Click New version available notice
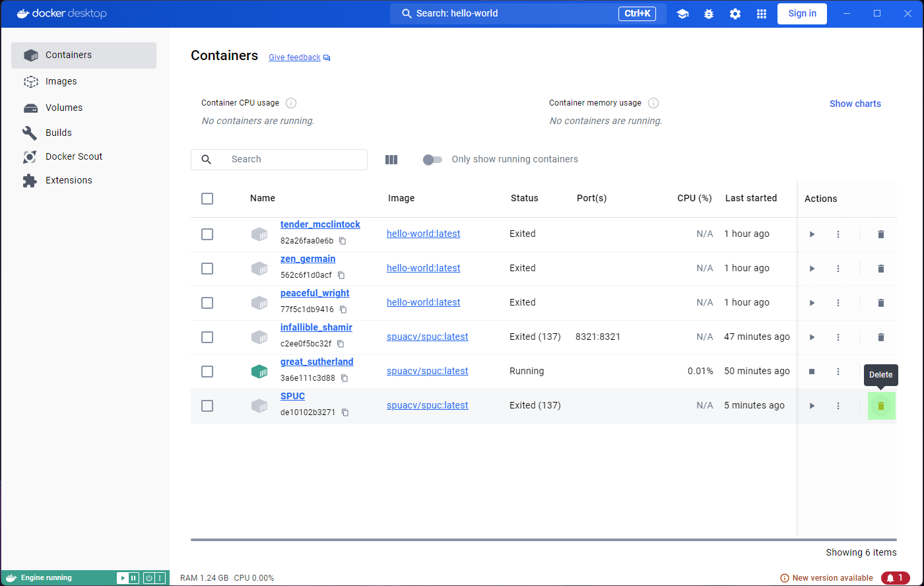The image size is (924, 586). (x=827, y=578)
